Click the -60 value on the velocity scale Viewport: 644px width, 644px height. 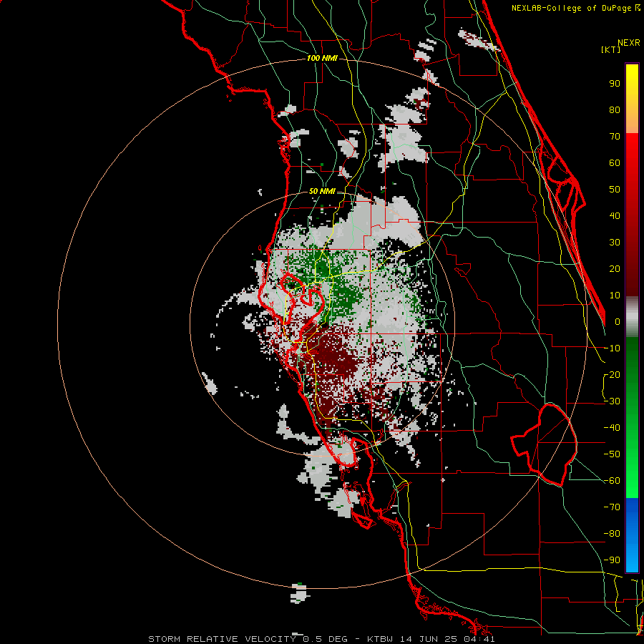coord(612,481)
